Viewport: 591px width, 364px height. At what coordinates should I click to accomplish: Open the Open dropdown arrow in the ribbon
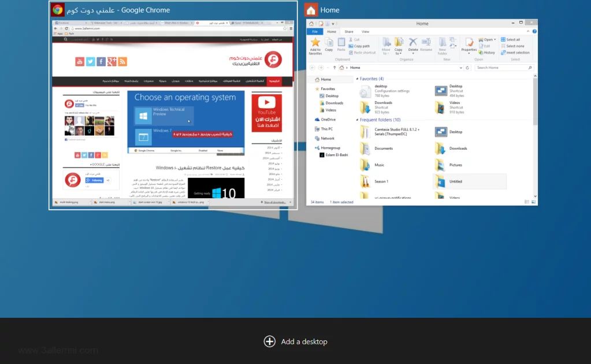[x=495, y=40]
